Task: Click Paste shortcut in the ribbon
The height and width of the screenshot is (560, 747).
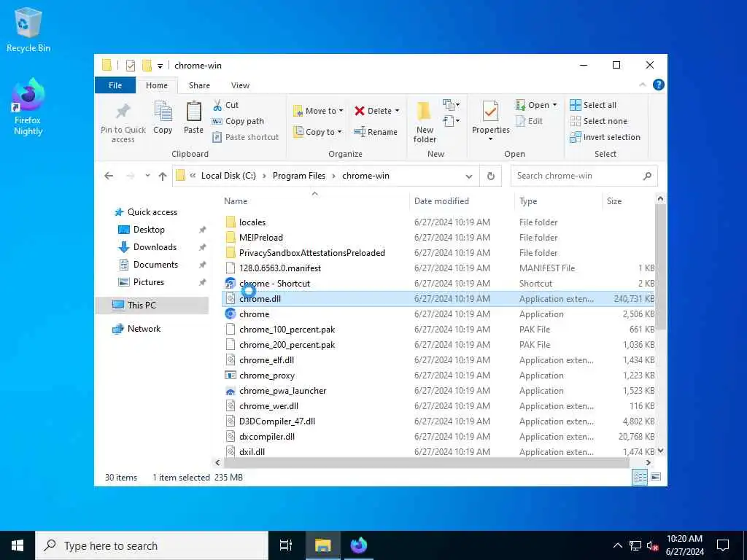Action: click(245, 137)
